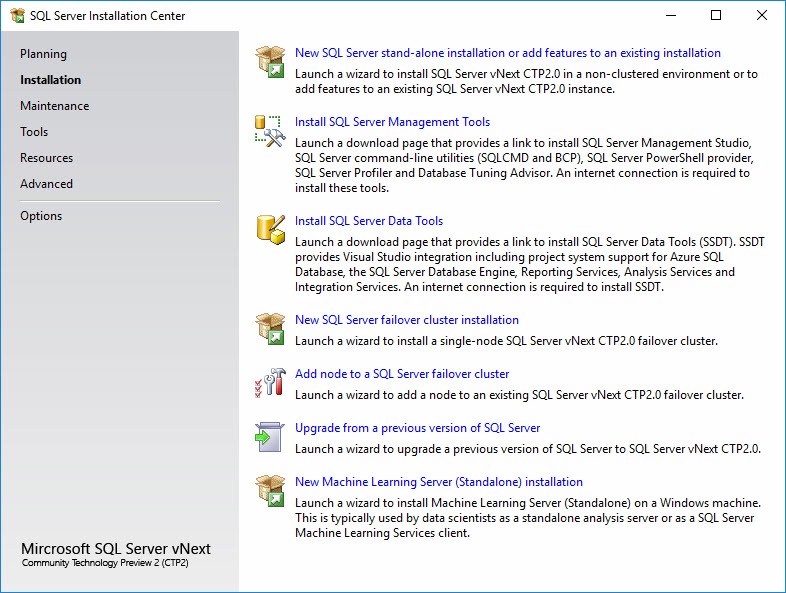Image resolution: width=786 pixels, height=593 pixels.
Task: Minimize the Installation Center window
Action: tap(671, 16)
